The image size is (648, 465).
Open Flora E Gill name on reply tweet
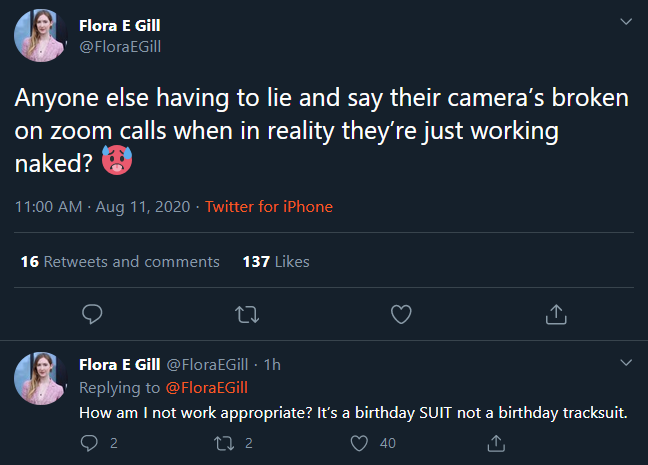(x=120, y=364)
